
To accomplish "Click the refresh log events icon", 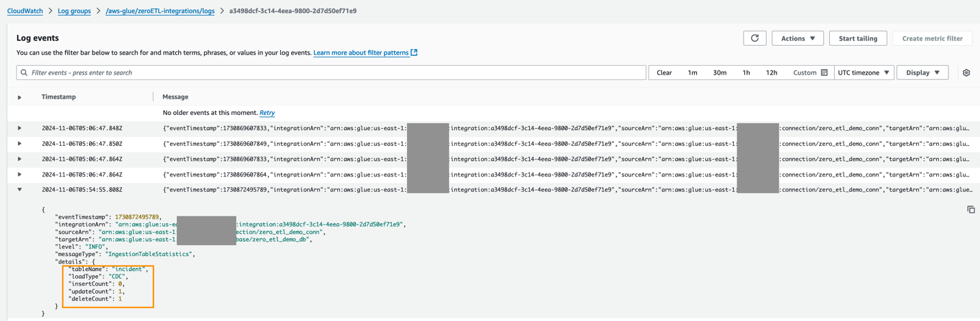I will [x=755, y=38].
